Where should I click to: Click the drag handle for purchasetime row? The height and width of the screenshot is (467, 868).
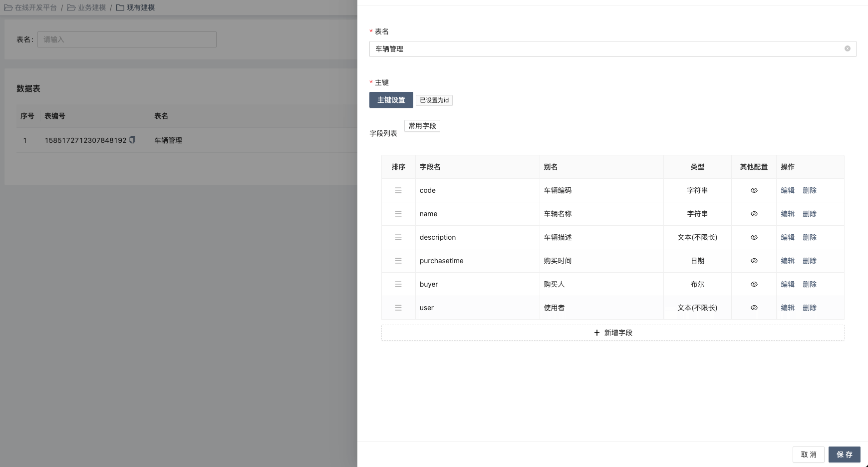[398, 261]
